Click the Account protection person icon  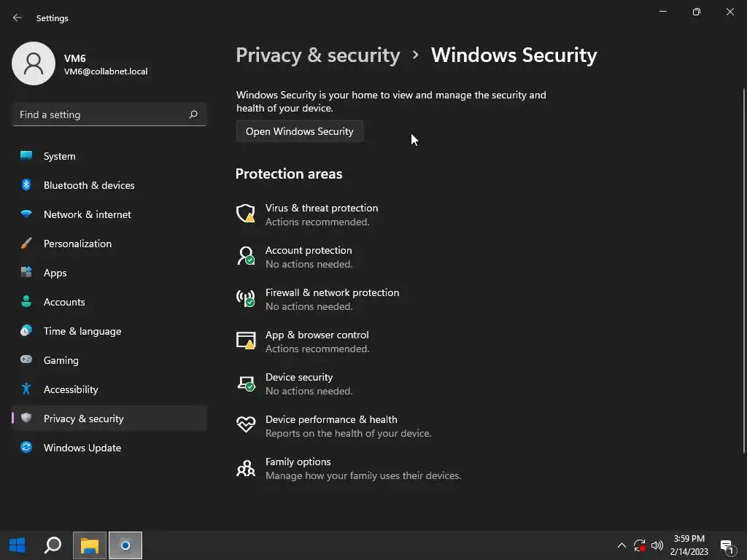tap(246, 256)
